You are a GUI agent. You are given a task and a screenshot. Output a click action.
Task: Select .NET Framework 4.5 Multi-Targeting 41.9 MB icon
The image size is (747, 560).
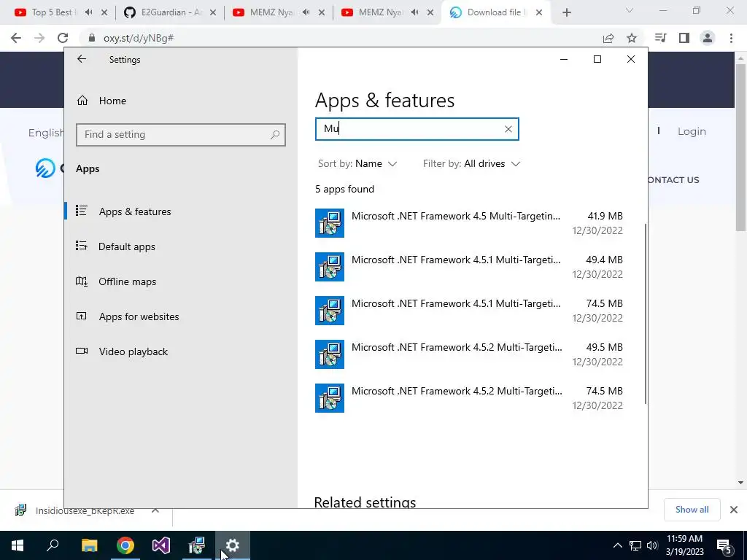tap(330, 223)
